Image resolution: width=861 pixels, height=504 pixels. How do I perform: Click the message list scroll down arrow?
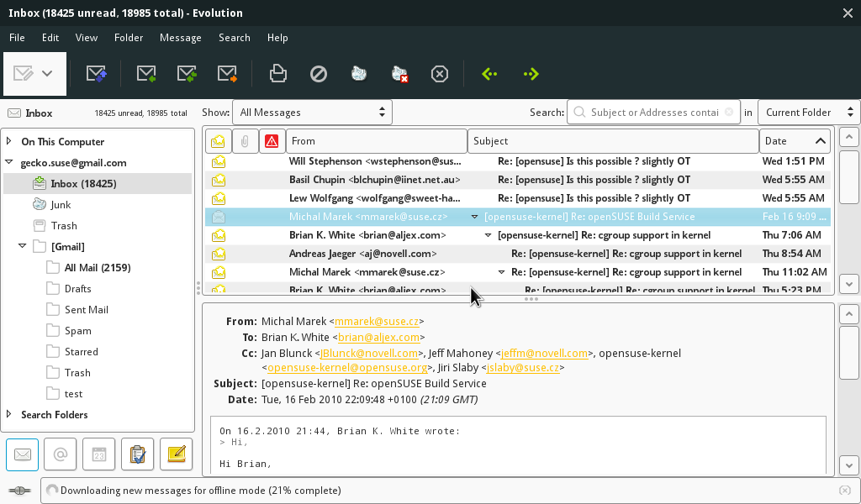tap(849, 284)
